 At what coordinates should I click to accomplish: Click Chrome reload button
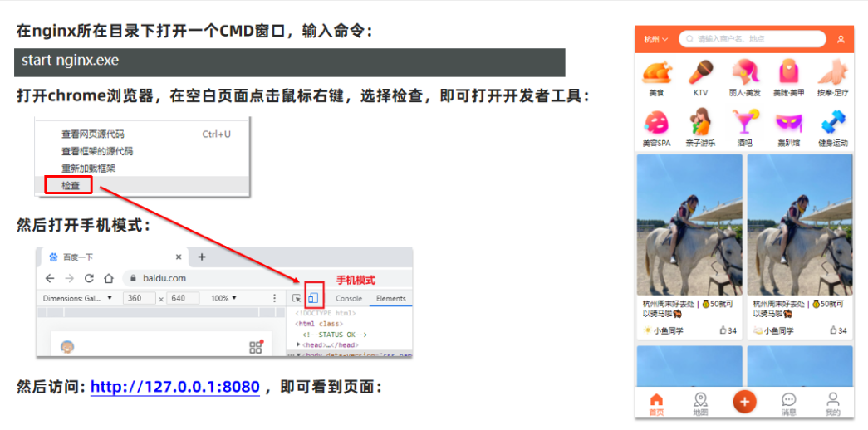click(x=89, y=278)
